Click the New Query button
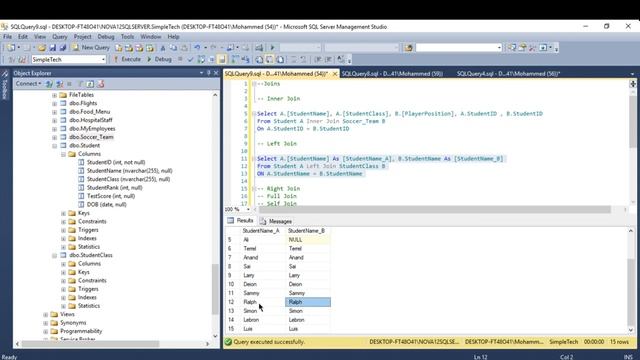Viewport: 640px width, 360px height. click(x=91, y=48)
